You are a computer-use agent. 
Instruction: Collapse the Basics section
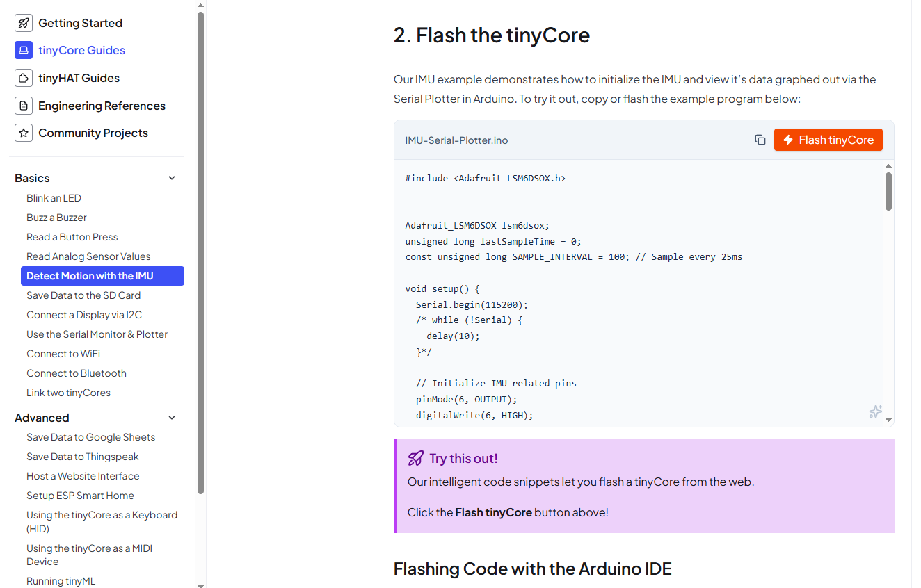coord(172,178)
